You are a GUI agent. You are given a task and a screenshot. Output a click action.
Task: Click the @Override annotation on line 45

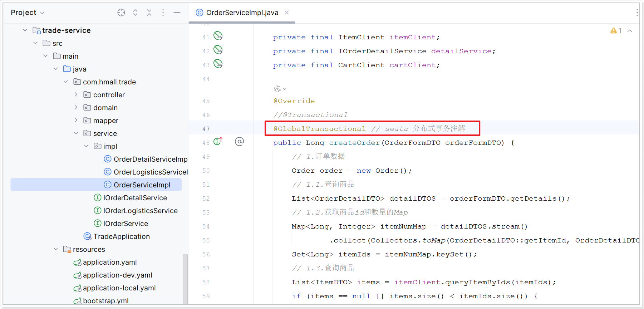coord(294,101)
